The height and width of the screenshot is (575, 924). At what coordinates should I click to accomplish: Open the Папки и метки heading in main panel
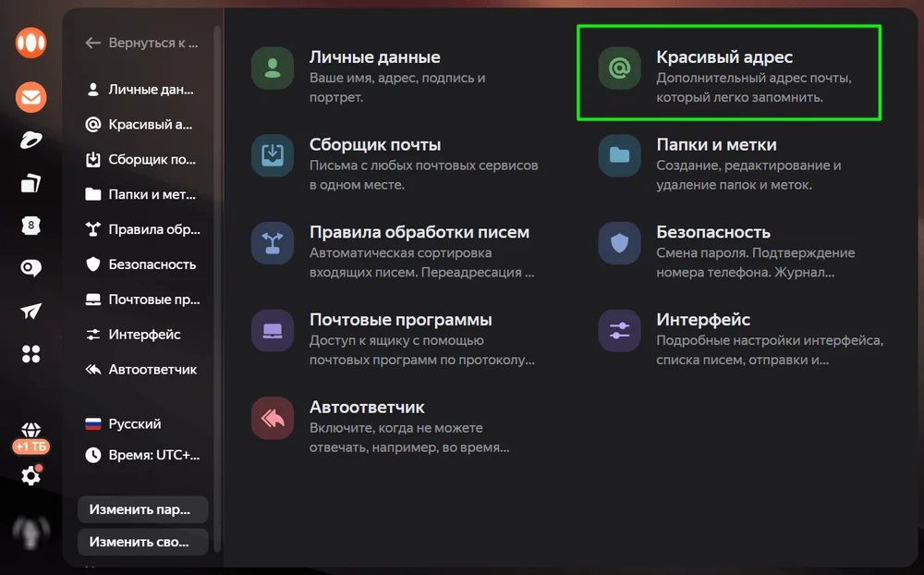pyautogui.click(x=716, y=144)
